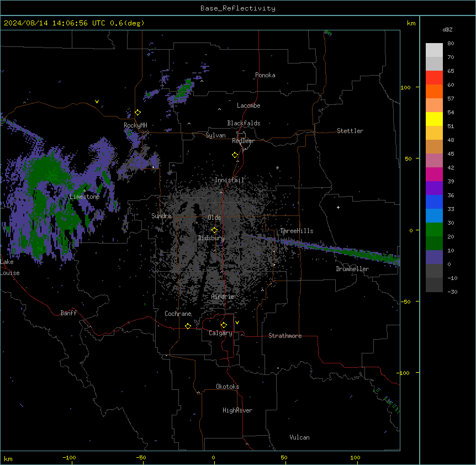Screen dimensions: 476x465
Task: Click the Cochrane city label
Action: (x=178, y=314)
